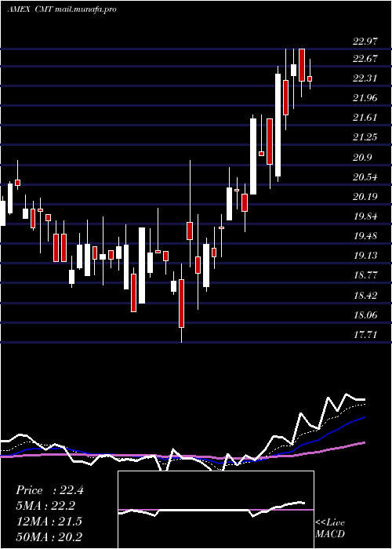Image resolution: width=392 pixels, height=549 pixels.
Task: Click the 20.19 price axis label
Action: click(x=365, y=197)
